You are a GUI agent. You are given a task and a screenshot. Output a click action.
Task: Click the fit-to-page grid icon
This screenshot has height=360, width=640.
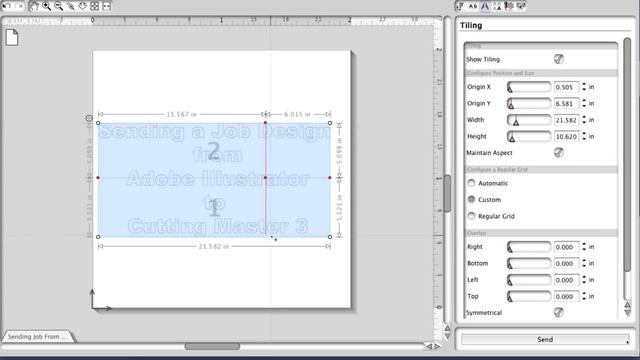tap(95, 6)
